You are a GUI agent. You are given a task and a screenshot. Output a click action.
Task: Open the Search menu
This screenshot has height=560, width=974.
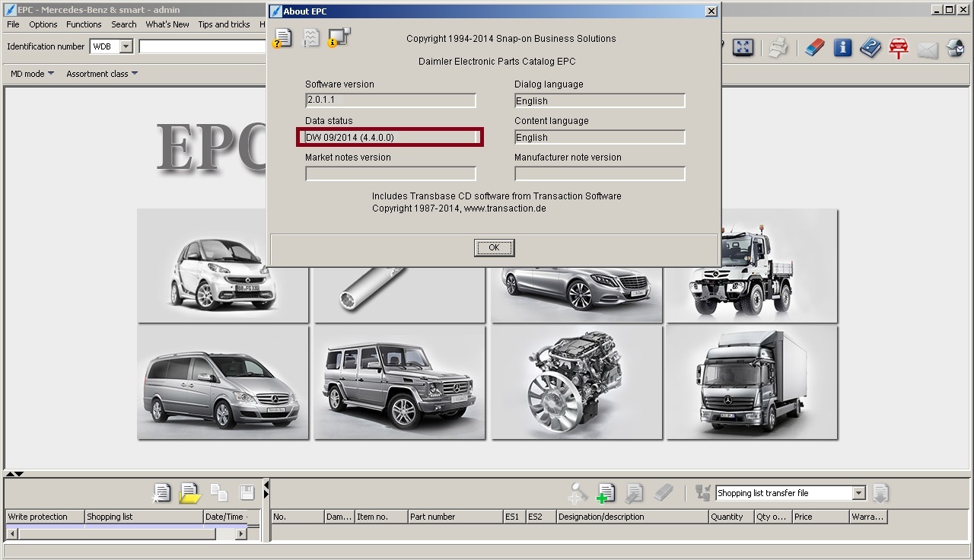point(124,24)
